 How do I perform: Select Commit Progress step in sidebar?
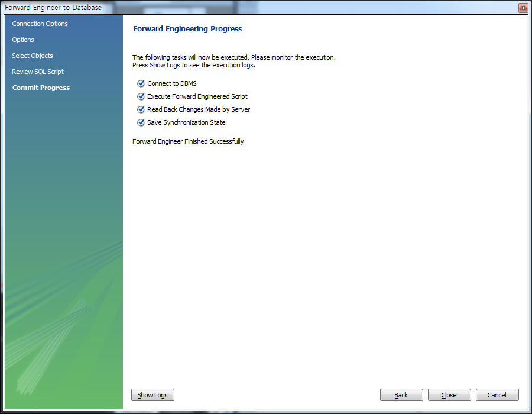(x=41, y=88)
